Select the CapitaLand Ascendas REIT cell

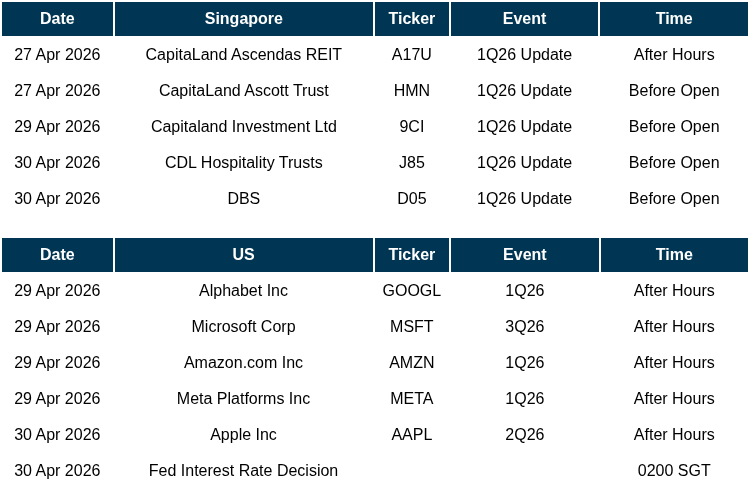[x=243, y=55]
